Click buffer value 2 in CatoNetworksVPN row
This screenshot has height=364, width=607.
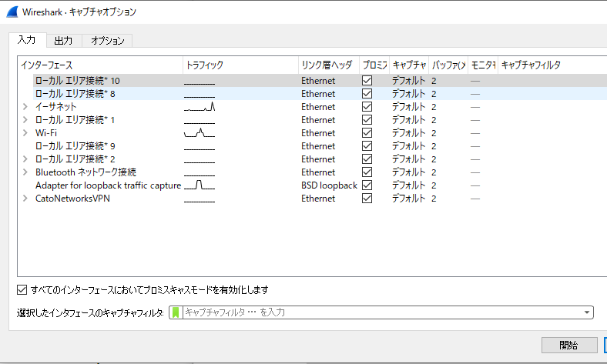(434, 199)
